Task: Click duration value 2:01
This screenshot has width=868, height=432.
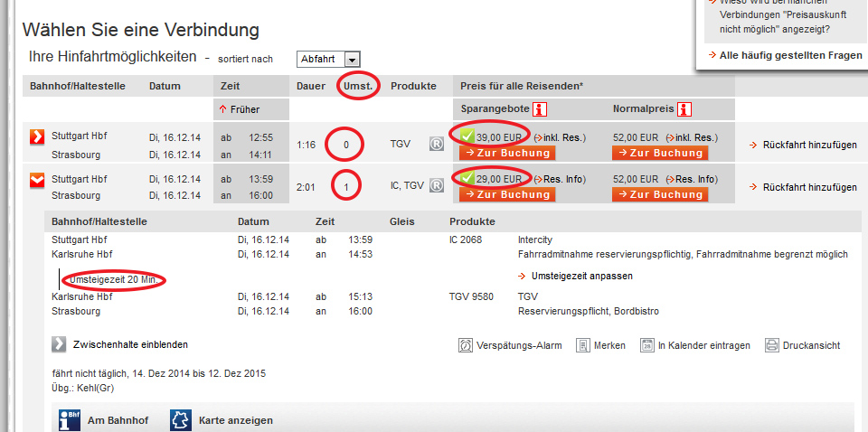Action: click(306, 187)
